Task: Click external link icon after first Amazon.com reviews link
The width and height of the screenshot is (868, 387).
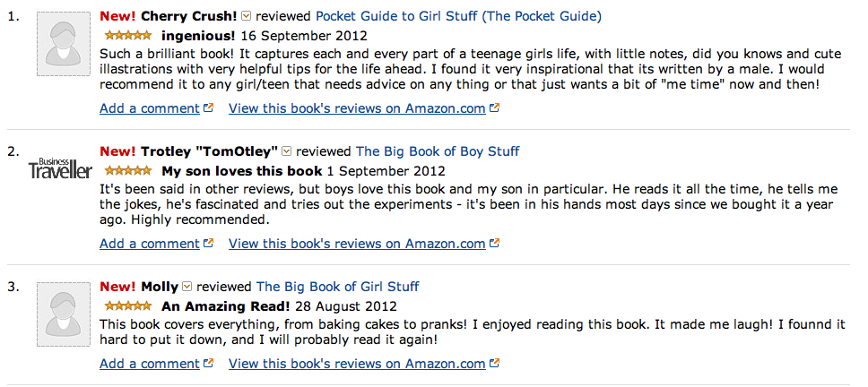Action: 494,108
